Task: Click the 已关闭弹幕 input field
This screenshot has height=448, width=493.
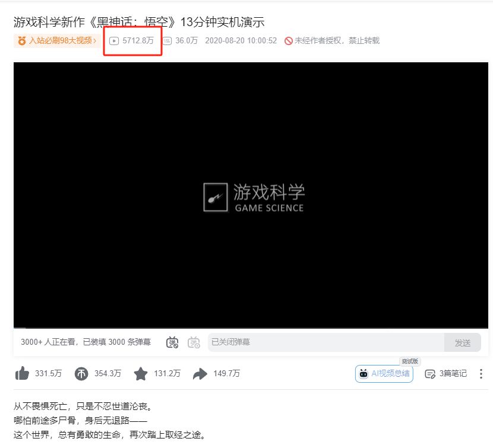Action: pyautogui.click(x=326, y=342)
